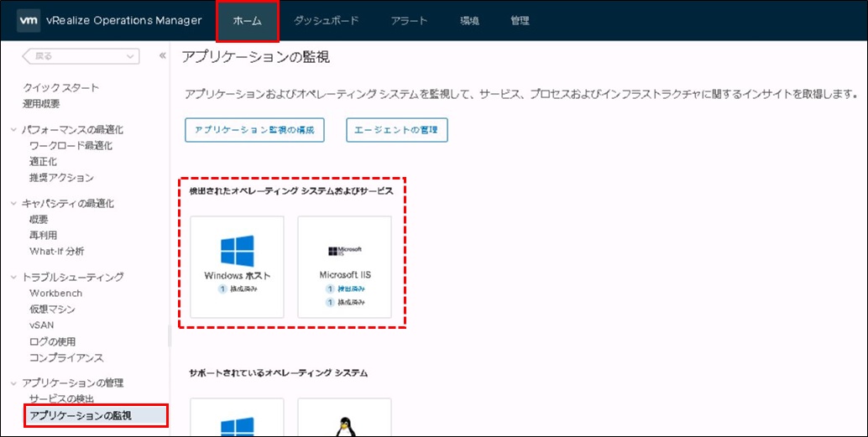Open the ホーム tab
The width and height of the screenshot is (868, 437).
tap(248, 21)
